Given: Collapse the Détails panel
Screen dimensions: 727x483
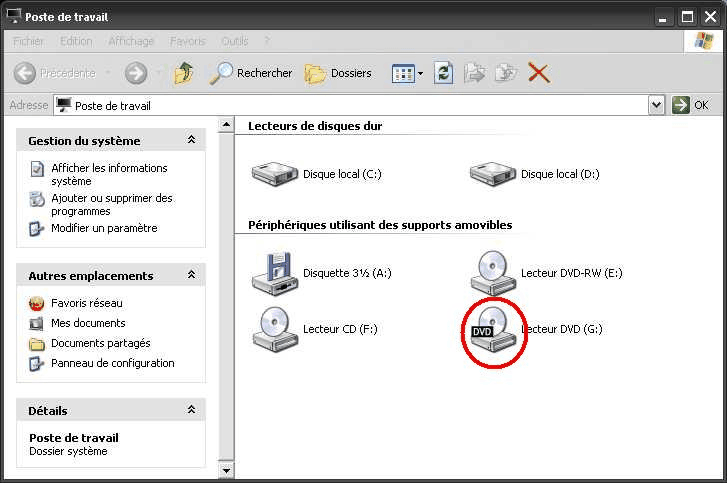Looking at the screenshot, I should pyautogui.click(x=191, y=409).
